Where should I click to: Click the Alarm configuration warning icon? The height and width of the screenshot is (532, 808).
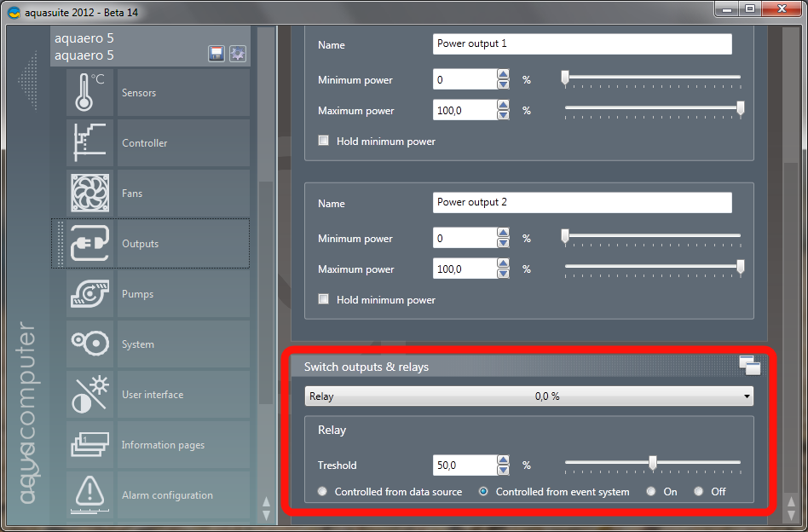89,494
